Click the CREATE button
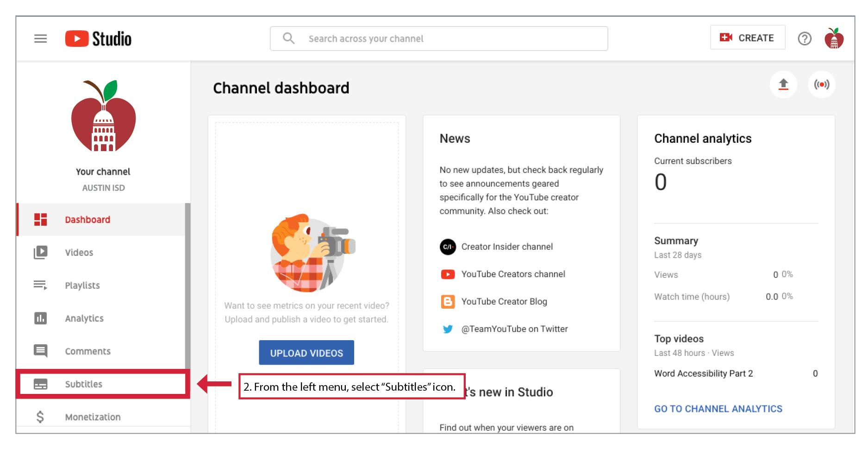 pos(748,38)
